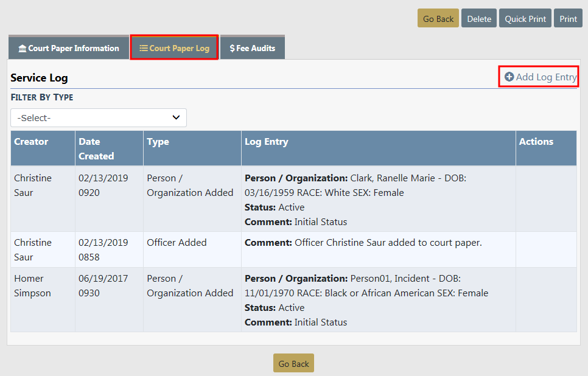Screen dimensions: 588x376
Task: Click the Add Log Entry link text
Action: pos(546,77)
